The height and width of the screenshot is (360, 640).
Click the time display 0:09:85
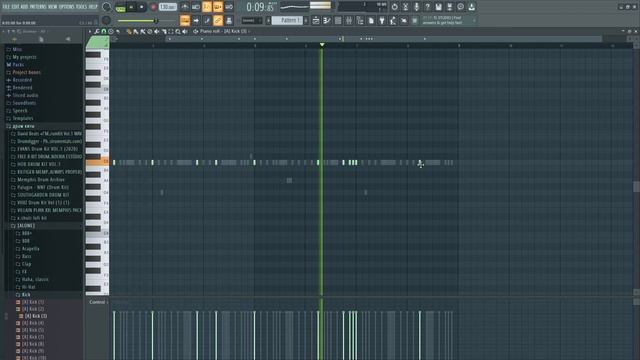(260, 7)
